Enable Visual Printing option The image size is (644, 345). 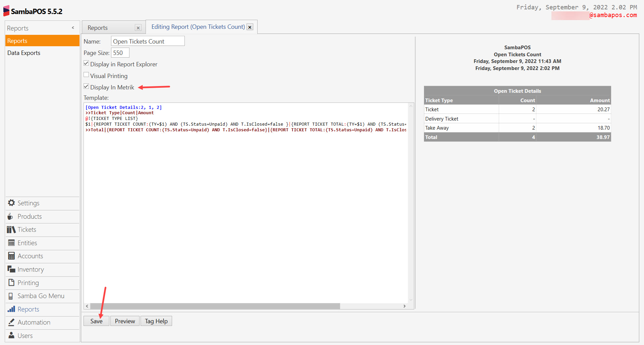[x=86, y=74]
